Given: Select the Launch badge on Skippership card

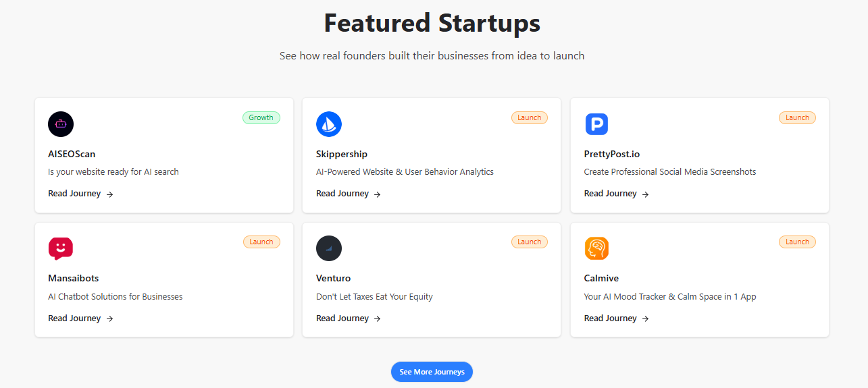Looking at the screenshot, I should (x=530, y=117).
